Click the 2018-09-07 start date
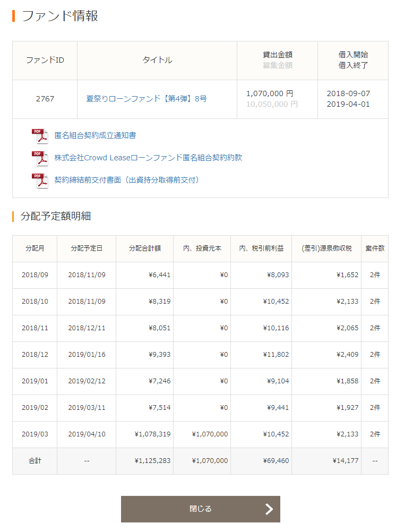Viewport: 396px width, 532px height. pos(348,93)
